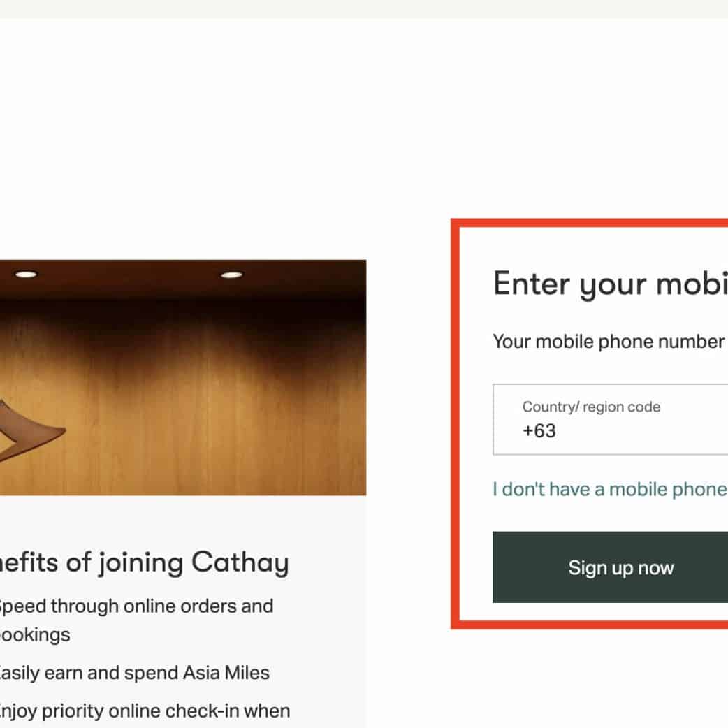Image resolution: width=728 pixels, height=728 pixels.
Task: Click the "Benefits of joining Cathay" heading
Action: (144, 562)
